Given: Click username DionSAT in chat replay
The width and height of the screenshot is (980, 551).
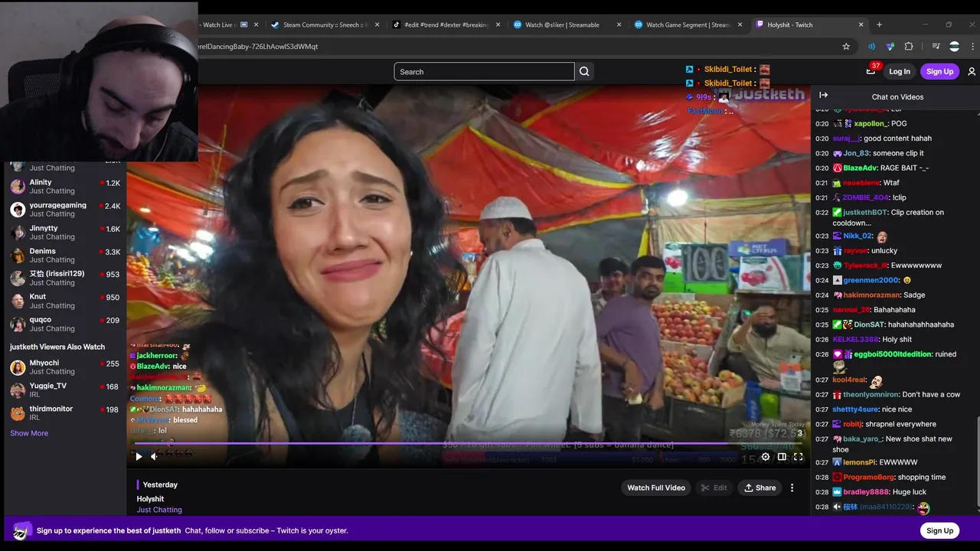Looking at the screenshot, I should coord(870,324).
